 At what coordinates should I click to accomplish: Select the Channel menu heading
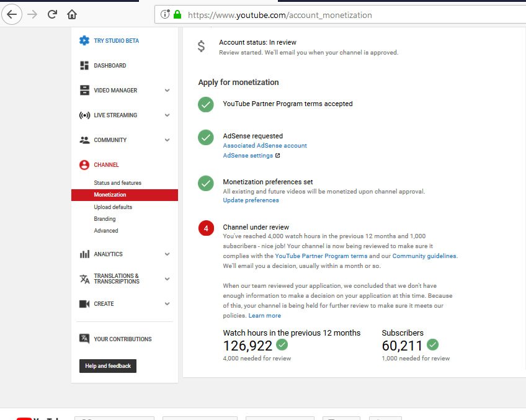106,165
